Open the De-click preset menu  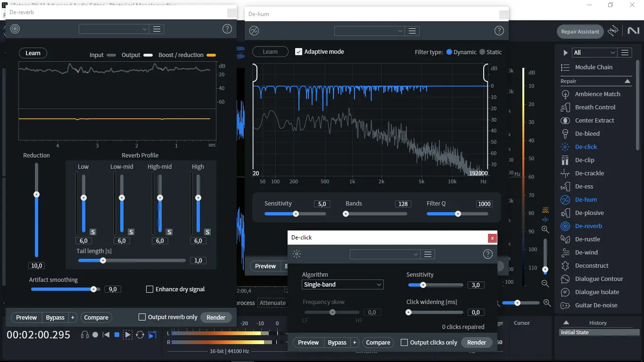click(428, 254)
